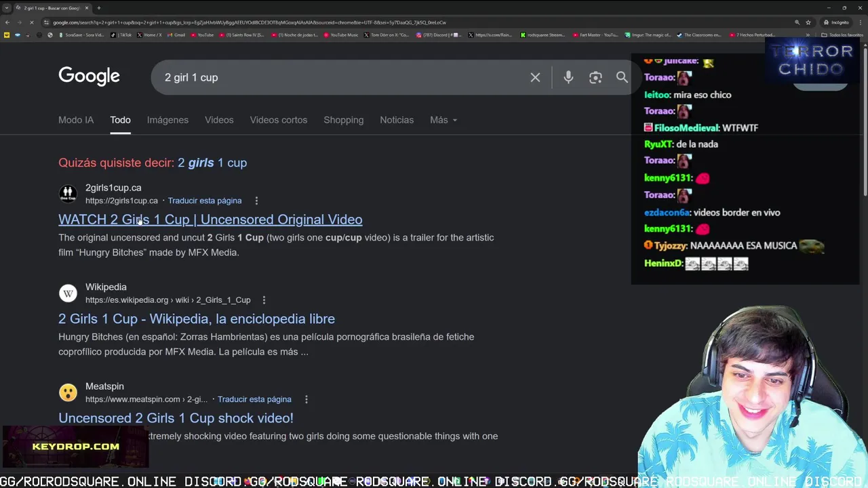Click the Google logo

(x=89, y=77)
